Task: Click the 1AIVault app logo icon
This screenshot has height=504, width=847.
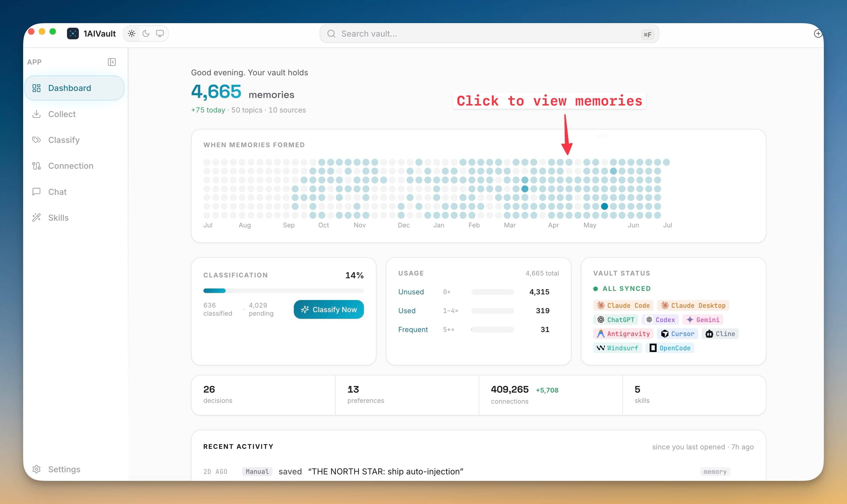Action: pyautogui.click(x=73, y=33)
